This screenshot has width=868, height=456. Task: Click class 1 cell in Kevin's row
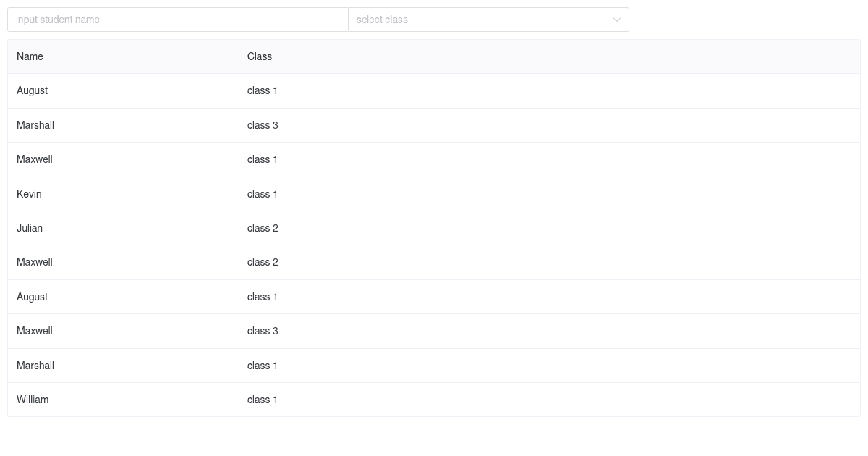tap(262, 193)
